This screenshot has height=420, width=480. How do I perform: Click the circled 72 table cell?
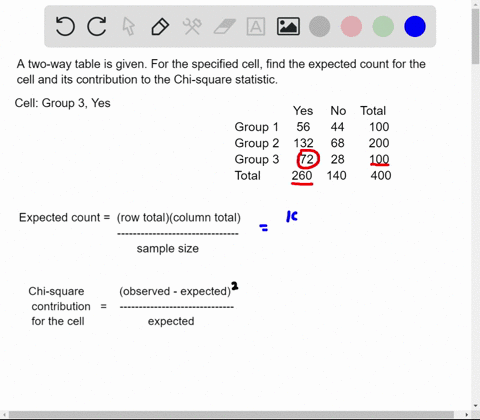[x=308, y=159]
